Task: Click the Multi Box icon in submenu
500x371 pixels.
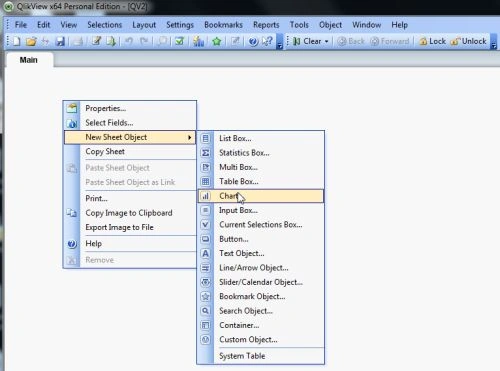Action: point(206,167)
